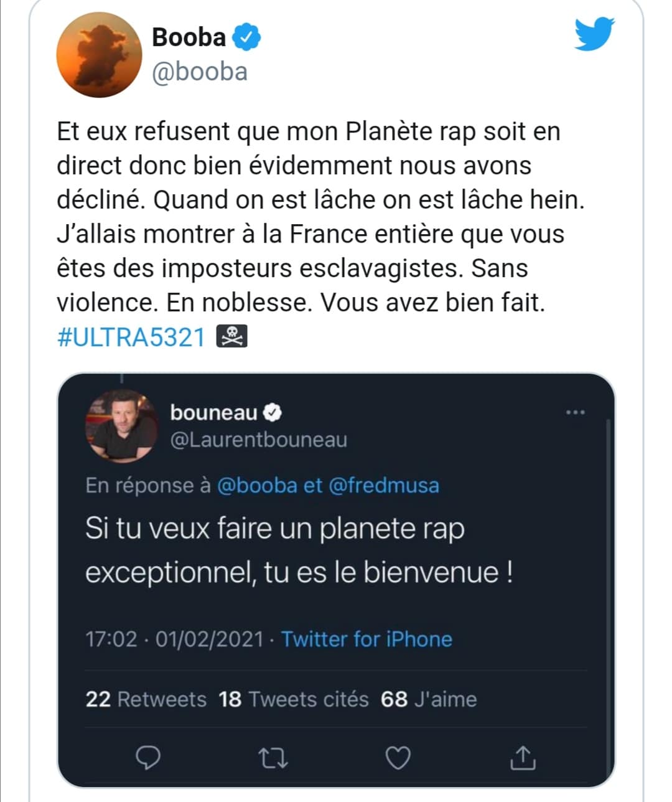
Task: Click the @fredmusa mention
Action: 383,485
